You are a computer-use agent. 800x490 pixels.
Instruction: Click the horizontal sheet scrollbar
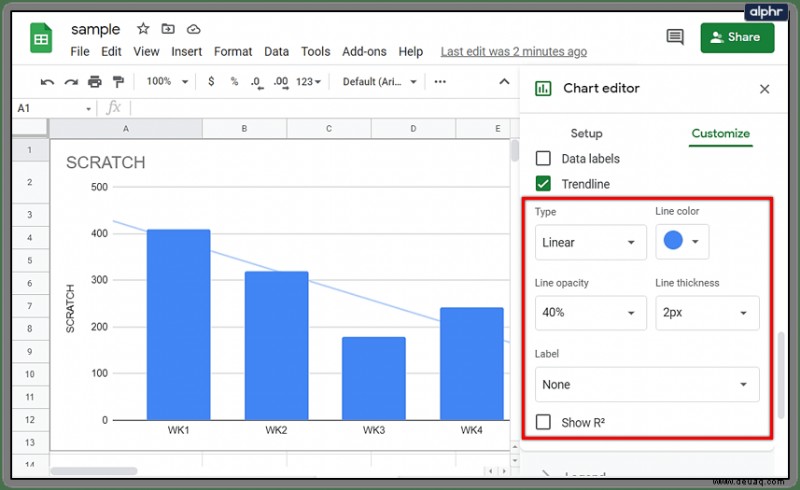coord(94,471)
